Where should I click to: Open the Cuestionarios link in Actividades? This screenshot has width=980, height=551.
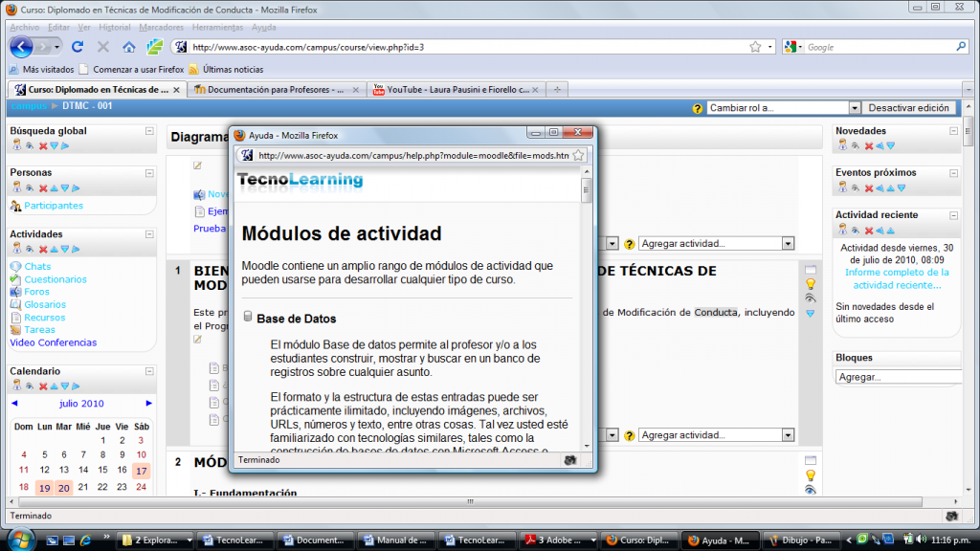point(57,279)
